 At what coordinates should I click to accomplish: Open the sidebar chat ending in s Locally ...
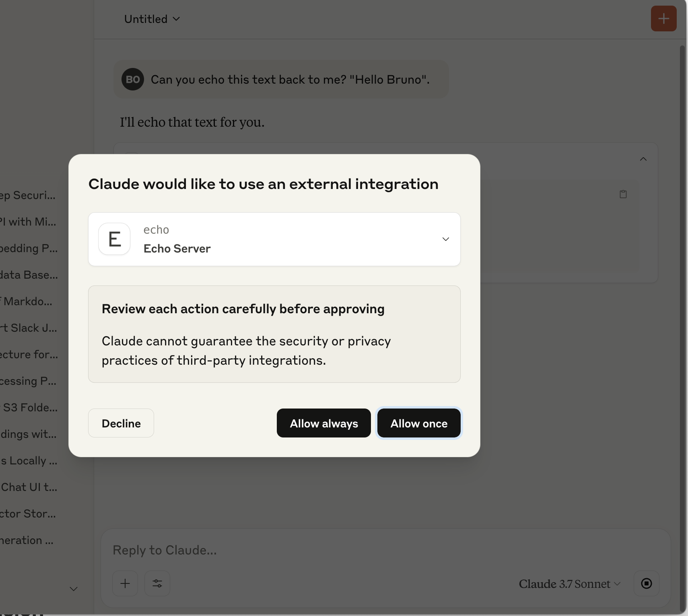(x=29, y=460)
